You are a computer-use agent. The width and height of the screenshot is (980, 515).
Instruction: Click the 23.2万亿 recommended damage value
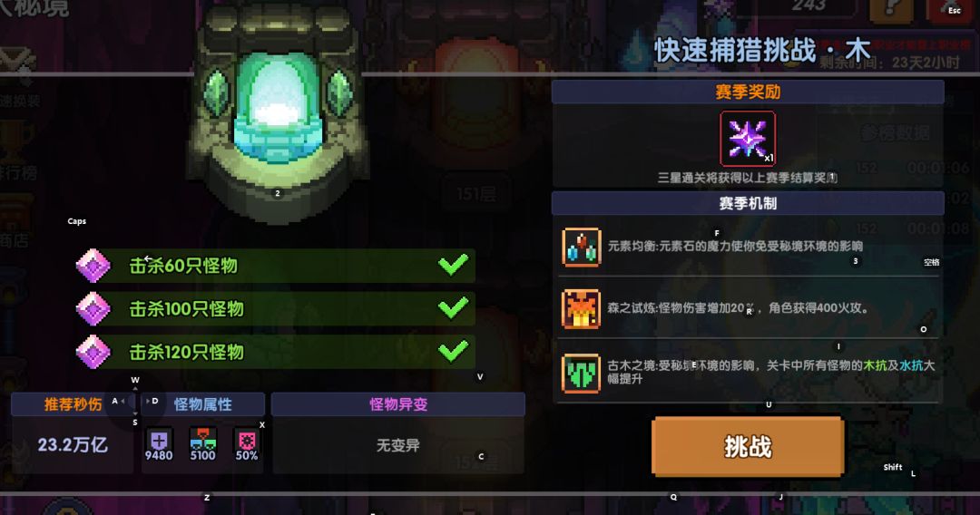pyautogui.click(x=73, y=444)
